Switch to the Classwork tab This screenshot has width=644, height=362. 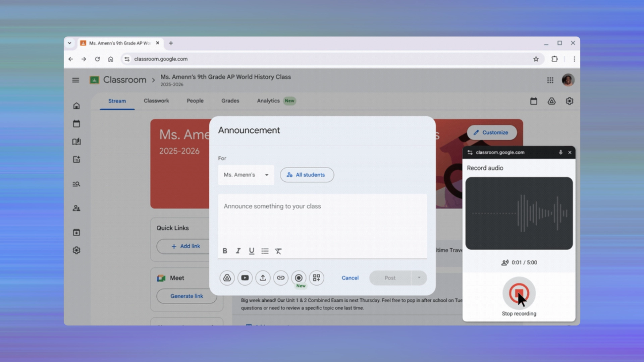[x=156, y=101]
